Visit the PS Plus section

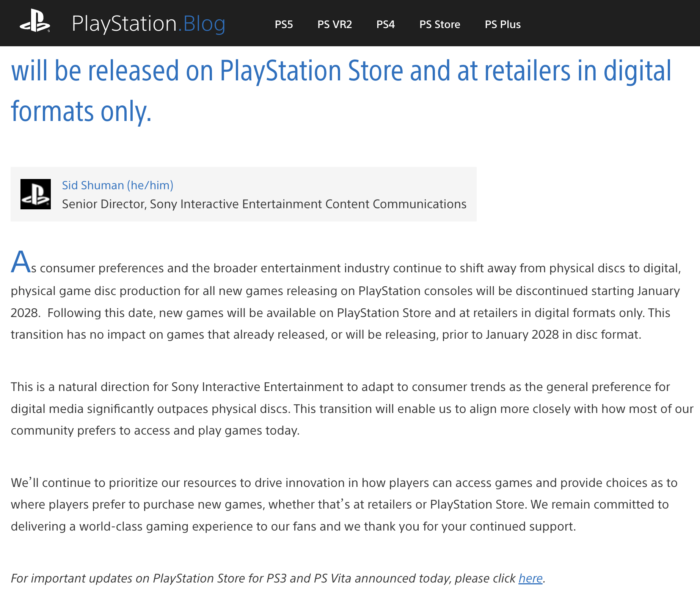click(502, 24)
